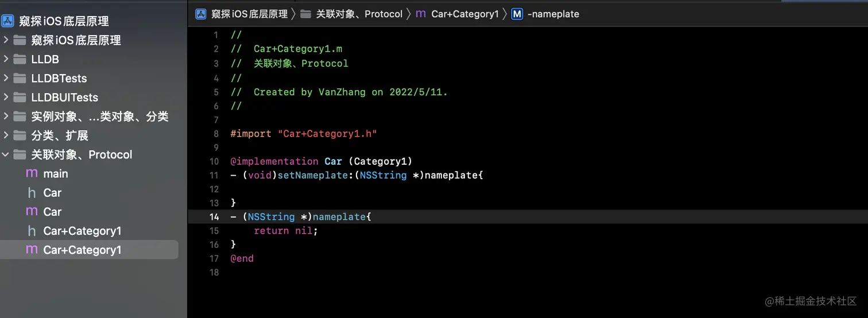Click line number 8 in the gutter

[x=216, y=134]
